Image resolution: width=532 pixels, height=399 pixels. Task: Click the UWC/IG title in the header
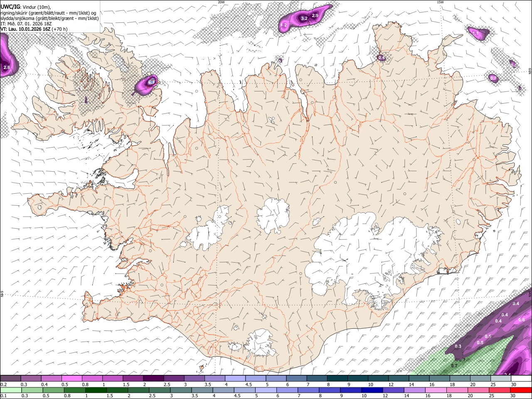(x=10, y=6)
